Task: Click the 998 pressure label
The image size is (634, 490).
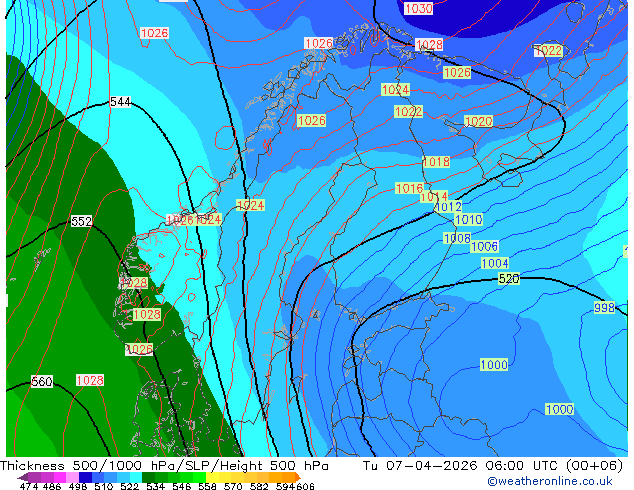Action: point(604,308)
